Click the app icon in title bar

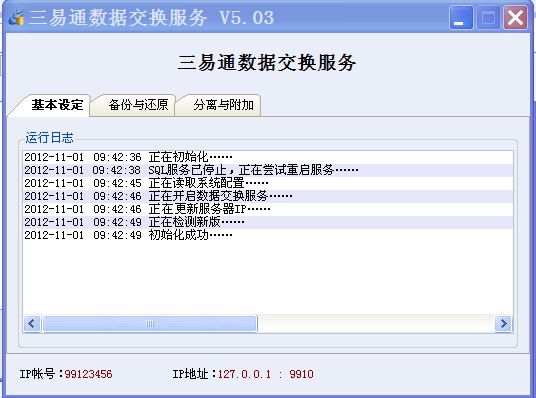click(x=16, y=17)
